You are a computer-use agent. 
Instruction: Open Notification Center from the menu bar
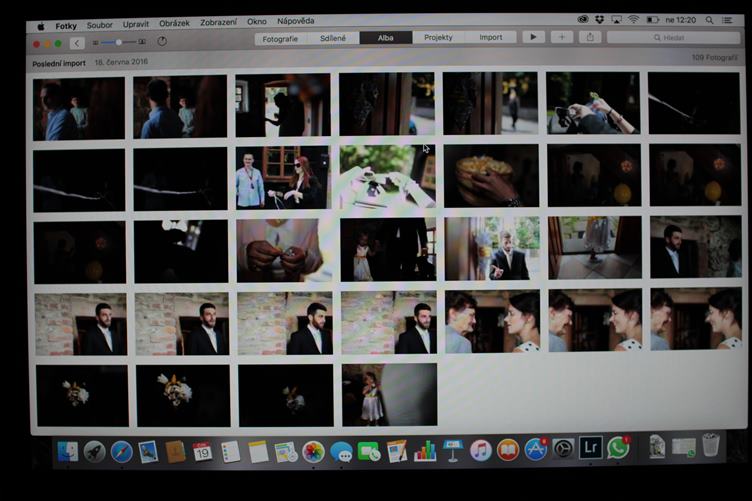point(728,20)
